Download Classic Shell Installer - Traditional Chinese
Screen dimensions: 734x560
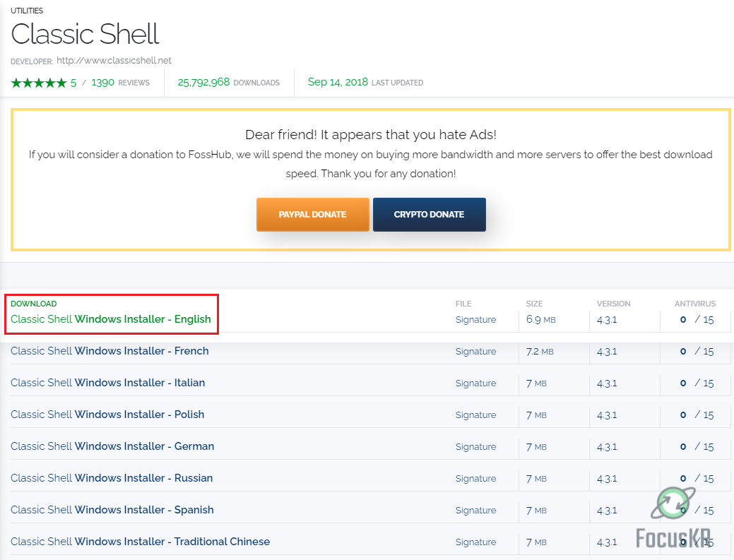click(x=141, y=542)
